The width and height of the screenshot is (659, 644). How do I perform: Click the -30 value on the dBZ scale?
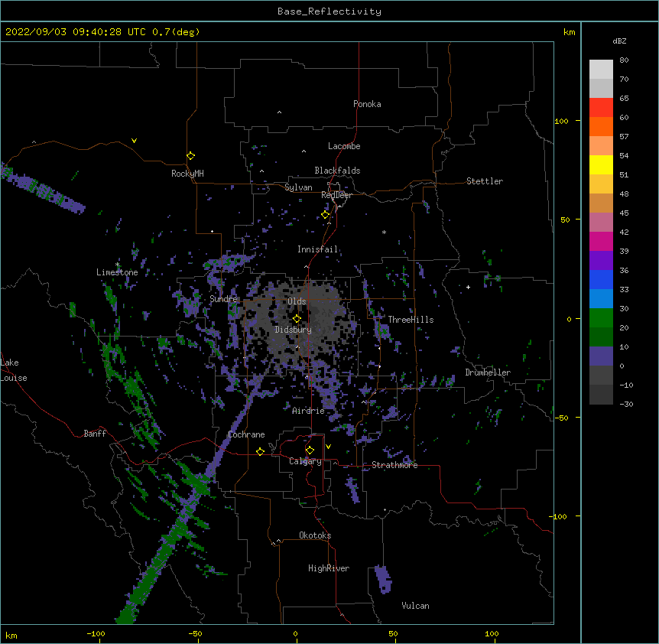[626, 404]
